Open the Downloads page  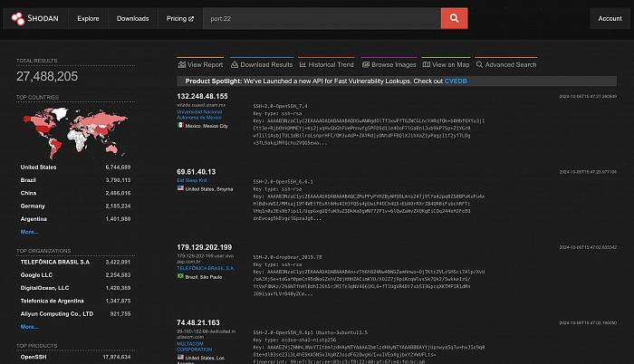click(132, 19)
